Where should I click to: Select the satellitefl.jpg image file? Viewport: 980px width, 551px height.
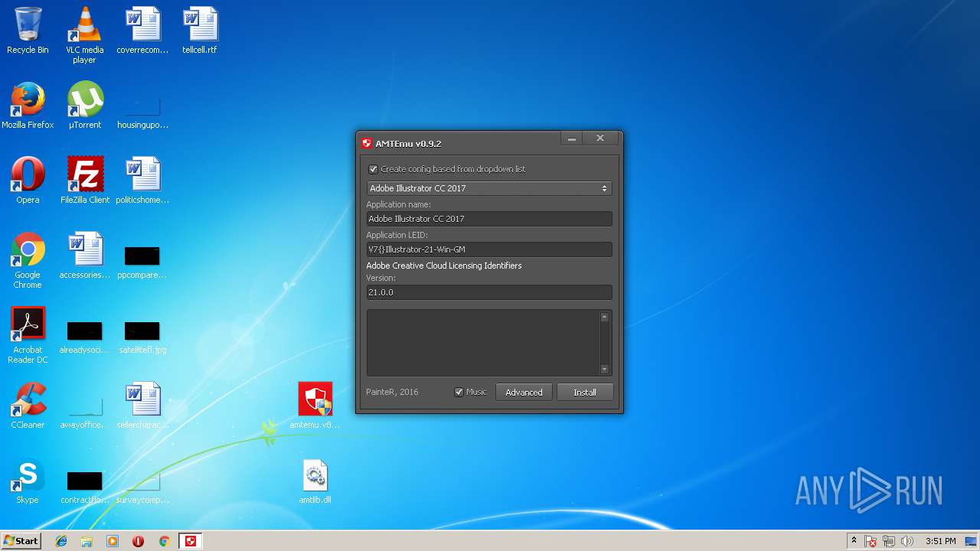(x=142, y=336)
